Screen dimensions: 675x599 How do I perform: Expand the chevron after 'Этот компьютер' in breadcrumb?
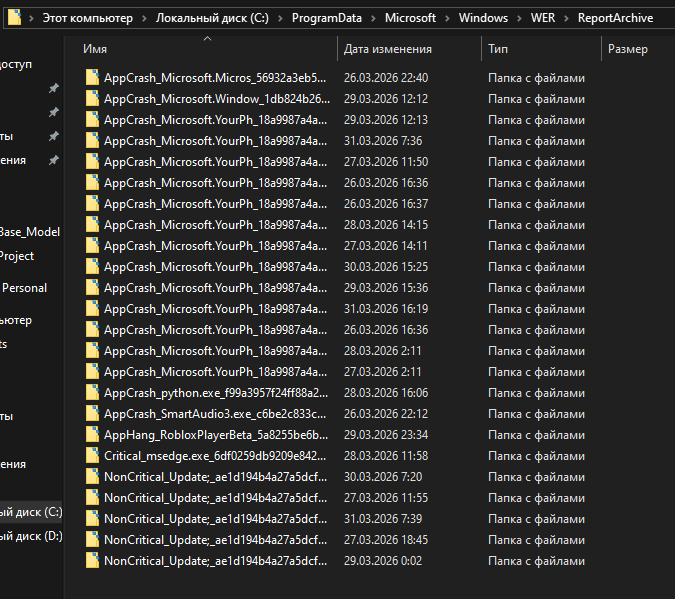[144, 18]
